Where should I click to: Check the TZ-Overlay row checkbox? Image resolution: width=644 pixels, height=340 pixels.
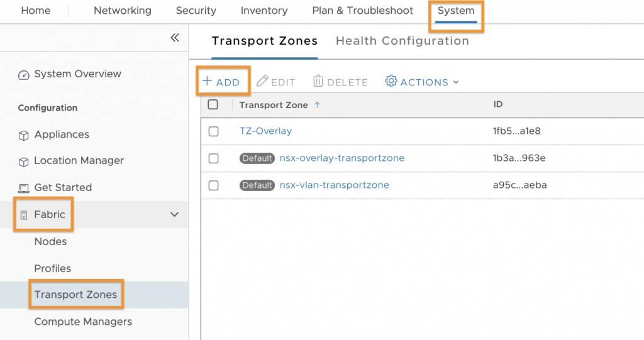[214, 131]
